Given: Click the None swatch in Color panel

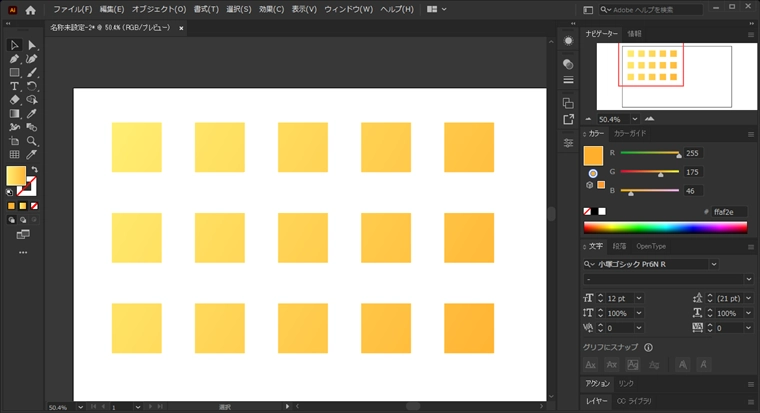Looking at the screenshot, I should click(589, 212).
